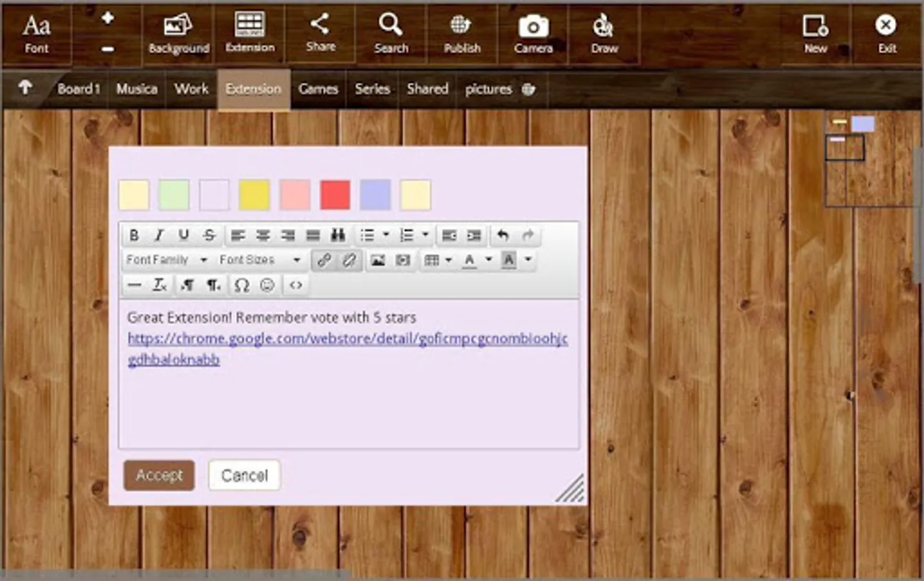Decrease text indent

(x=449, y=235)
